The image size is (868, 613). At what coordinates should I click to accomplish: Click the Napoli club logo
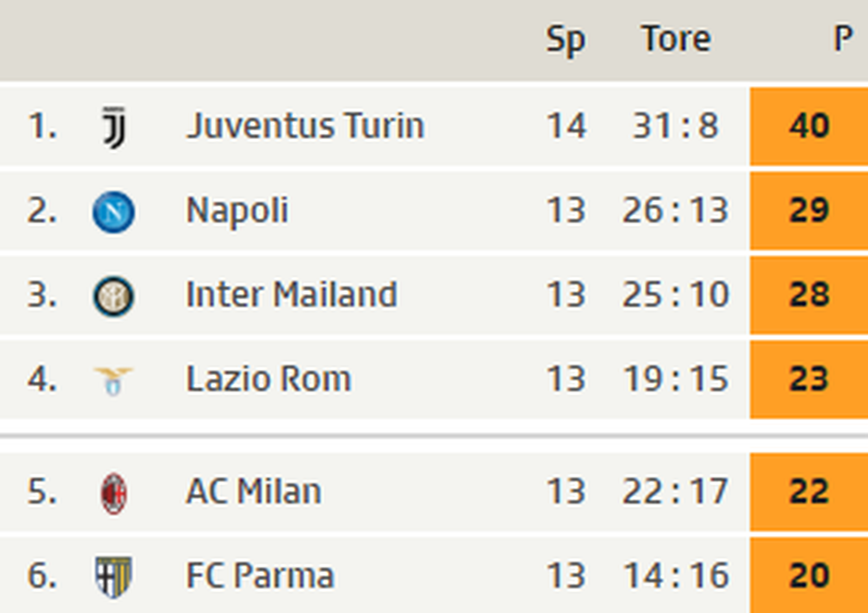click(x=114, y=212)
